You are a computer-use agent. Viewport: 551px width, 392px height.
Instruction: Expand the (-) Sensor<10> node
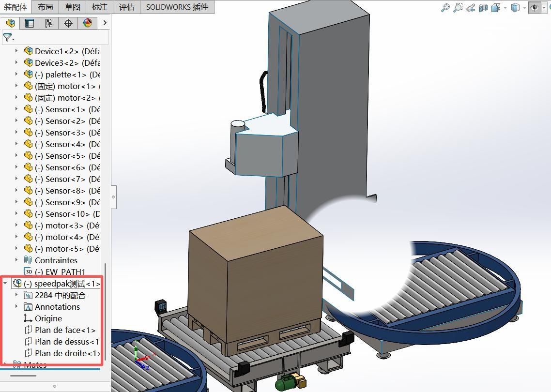(16, 213)
